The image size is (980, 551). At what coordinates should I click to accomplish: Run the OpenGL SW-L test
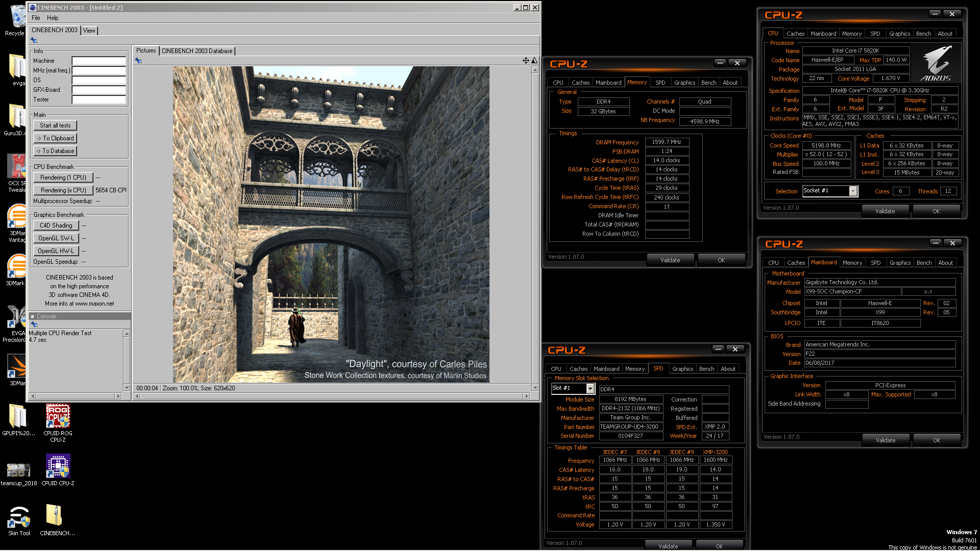coord(56,238)
